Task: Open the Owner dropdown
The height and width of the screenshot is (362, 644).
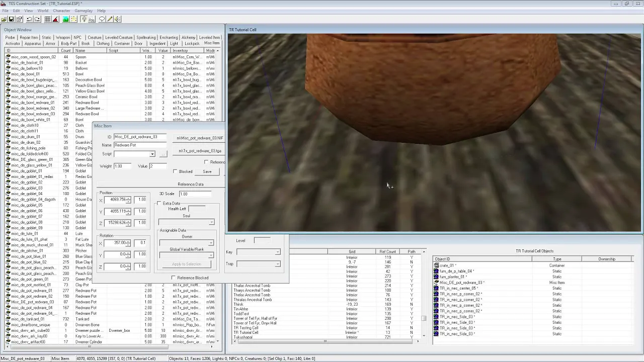Action: (211, 243)
